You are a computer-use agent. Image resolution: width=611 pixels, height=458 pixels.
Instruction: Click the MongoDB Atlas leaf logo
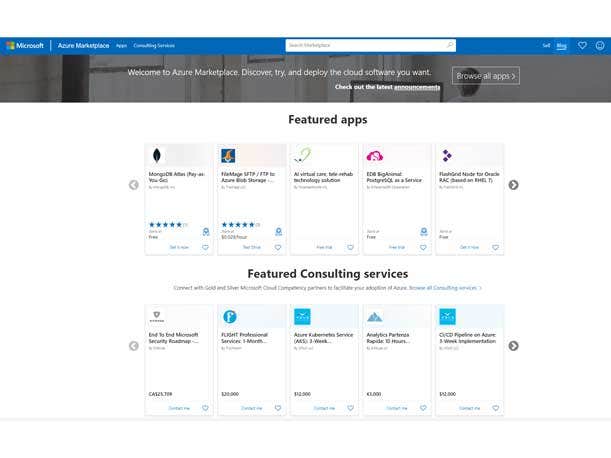(x=157, y=155)
